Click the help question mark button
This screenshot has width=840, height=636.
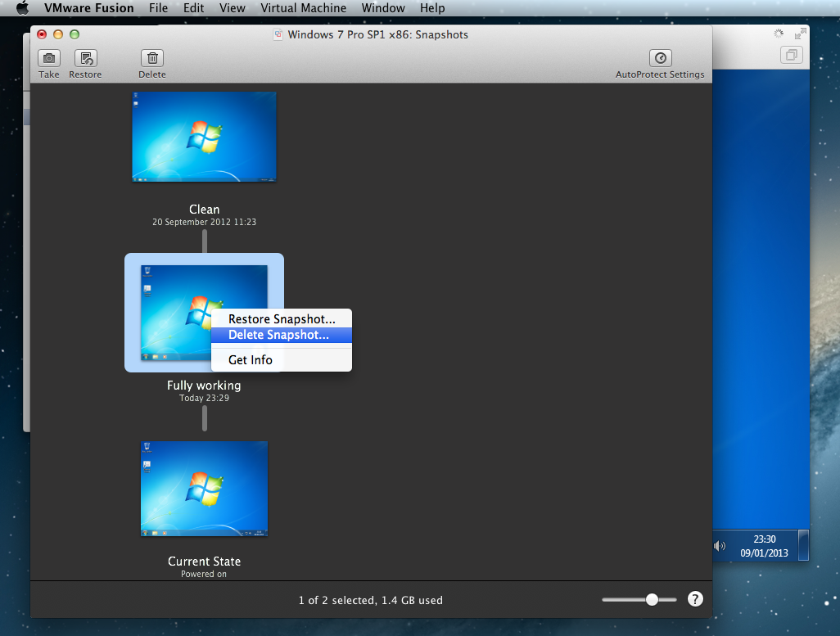[695, 600]
